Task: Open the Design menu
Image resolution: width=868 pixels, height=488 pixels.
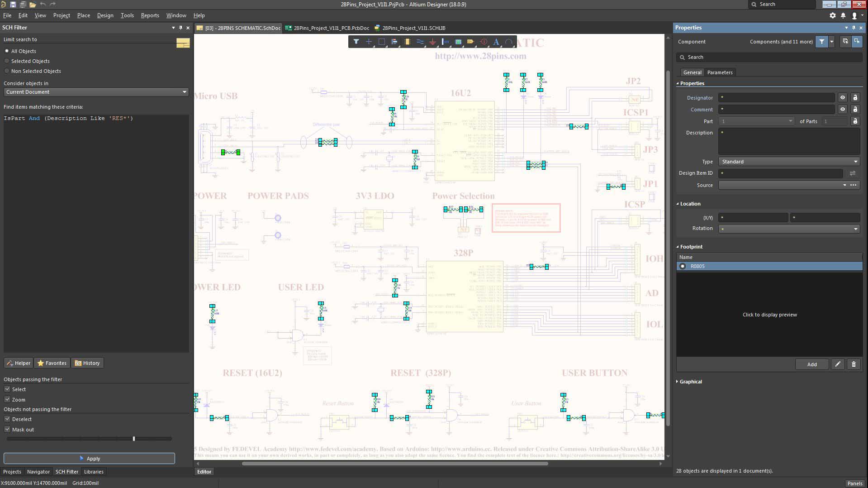Action: pos(105,15)
